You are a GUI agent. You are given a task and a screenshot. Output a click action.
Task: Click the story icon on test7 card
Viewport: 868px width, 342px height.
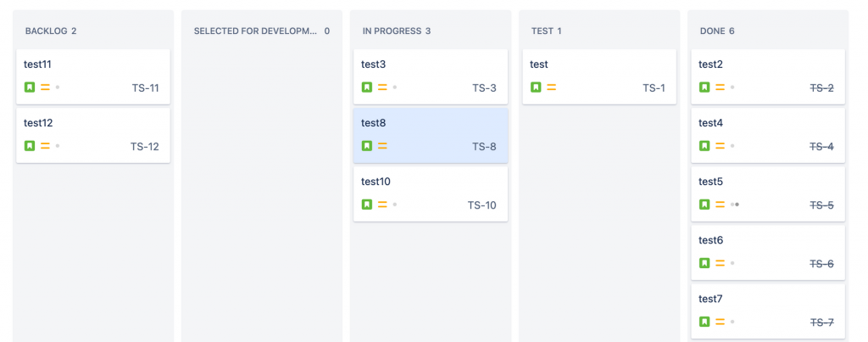click(x=704, y=322)
